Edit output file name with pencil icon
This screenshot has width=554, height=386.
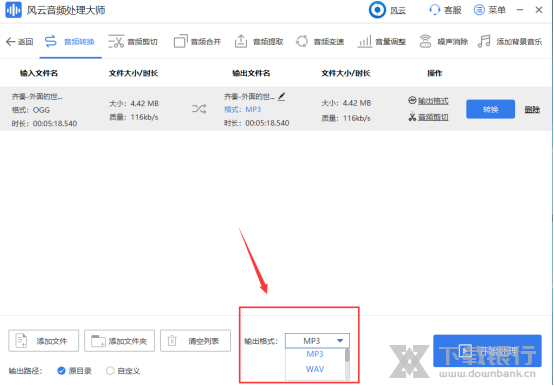click(281, 96)
